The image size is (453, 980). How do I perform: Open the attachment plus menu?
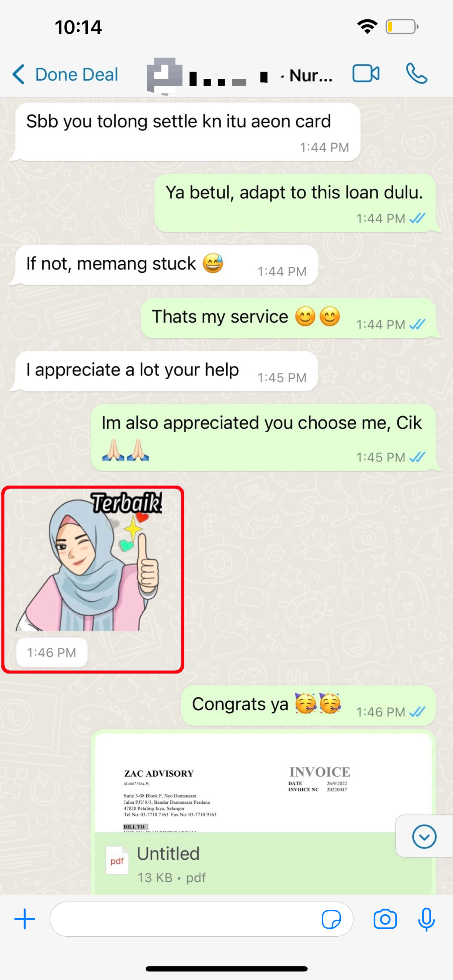(25, 919)
